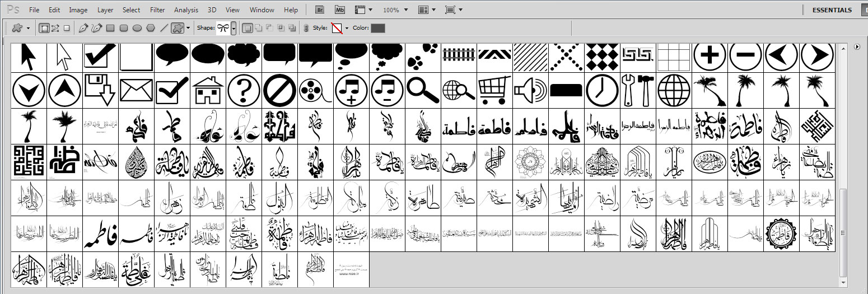
Task: Open the custom shape picker dropdown
Action: click(234, 27)
